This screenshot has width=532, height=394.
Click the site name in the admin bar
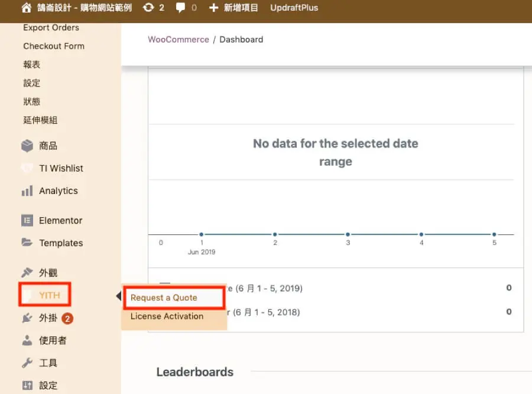click(x=85, y=8)
